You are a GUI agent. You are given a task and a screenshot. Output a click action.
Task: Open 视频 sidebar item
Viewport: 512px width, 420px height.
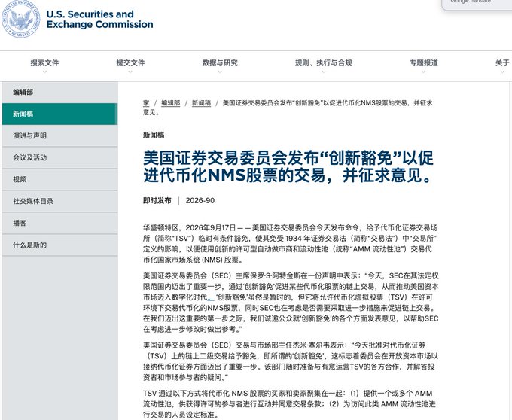59,179
